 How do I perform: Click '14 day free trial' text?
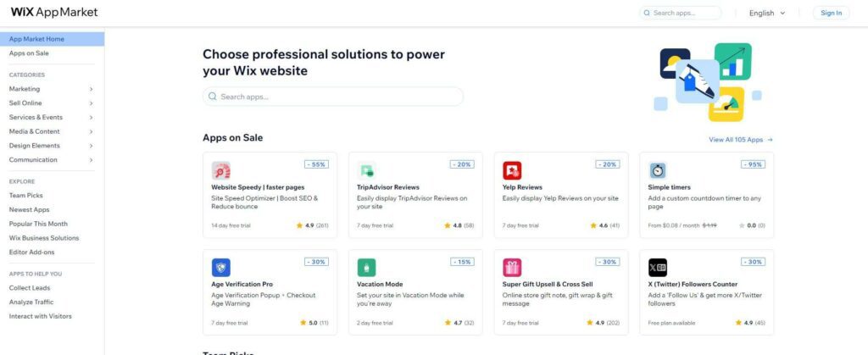coord(231,225)
